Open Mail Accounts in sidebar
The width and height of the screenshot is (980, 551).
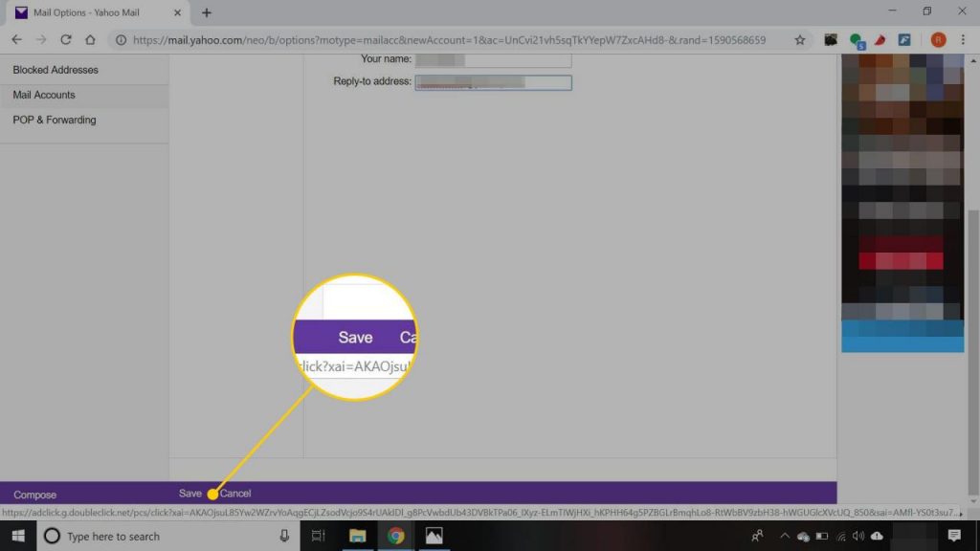(x=44, y=95)
